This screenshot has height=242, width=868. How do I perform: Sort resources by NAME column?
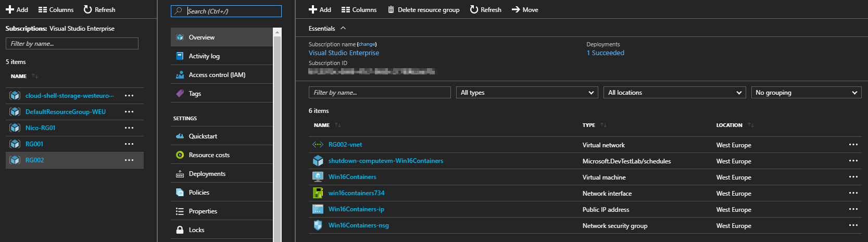pyautogui.click(x=328, y=125)
